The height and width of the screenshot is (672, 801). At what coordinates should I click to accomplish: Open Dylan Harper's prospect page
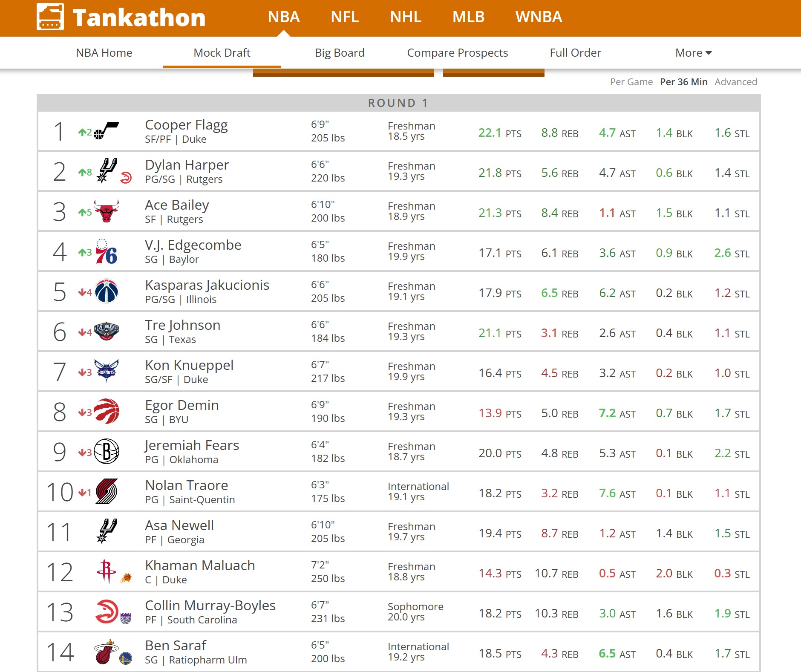(187, 165)
